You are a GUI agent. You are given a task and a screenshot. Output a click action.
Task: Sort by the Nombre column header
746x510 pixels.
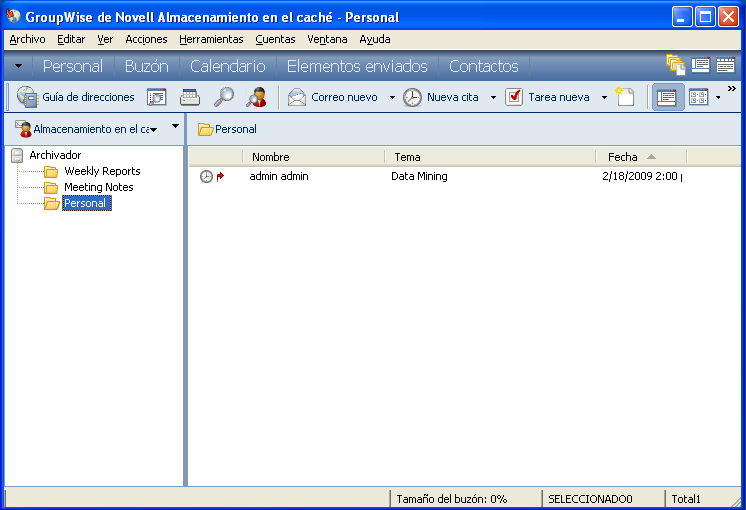(314, 157)
